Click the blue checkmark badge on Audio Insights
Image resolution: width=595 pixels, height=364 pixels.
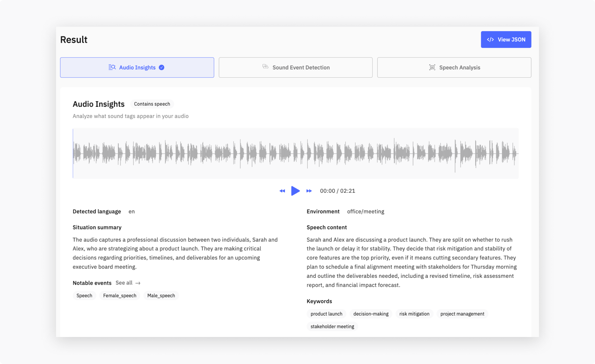[x=162, y=68]
